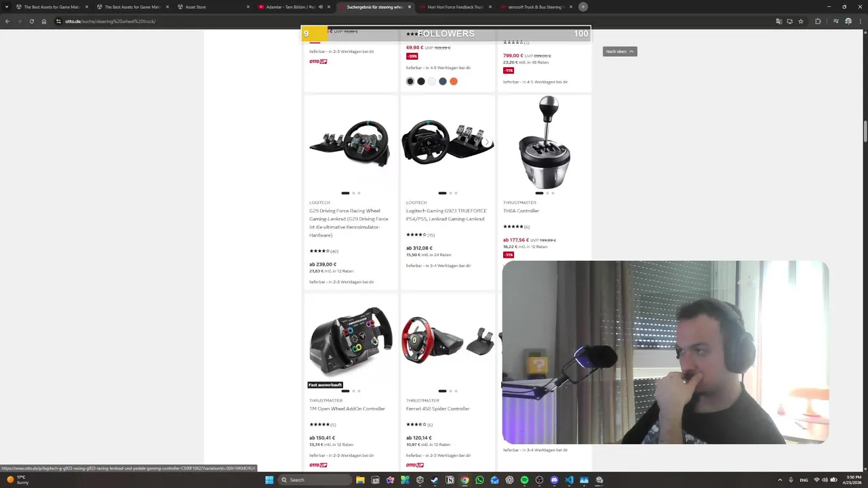Viewport: 868px width, 488px height.
Task: Open Logitech Gaming G923 TRUEFORCE link
Action: click(x=446, y=215)
